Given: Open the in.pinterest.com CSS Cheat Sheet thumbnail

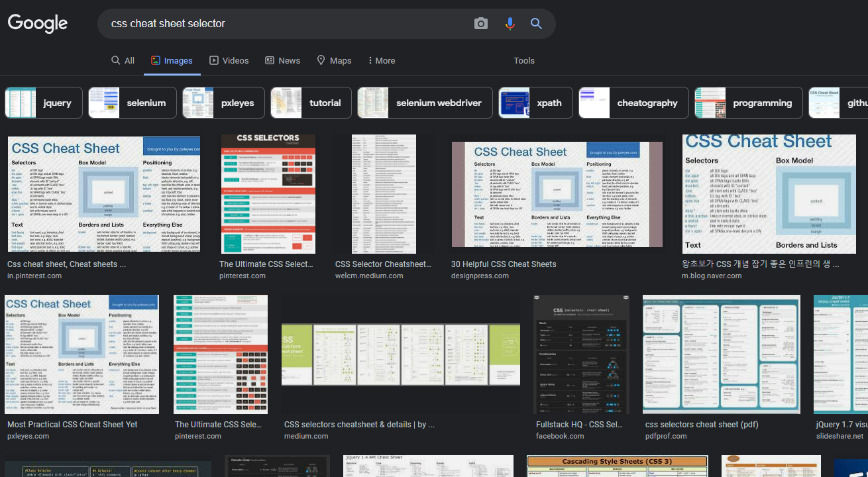Looking at the screenshot, I should click(x=104, y=195).
